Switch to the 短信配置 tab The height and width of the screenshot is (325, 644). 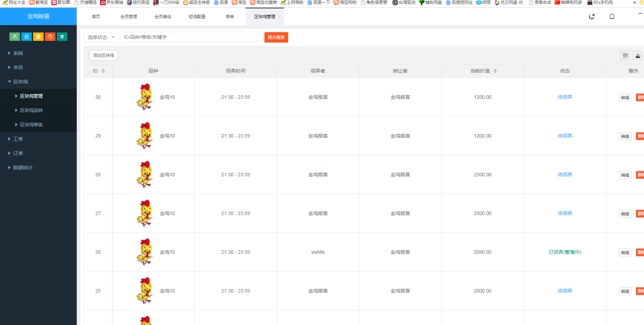click(x=197, y=17)
